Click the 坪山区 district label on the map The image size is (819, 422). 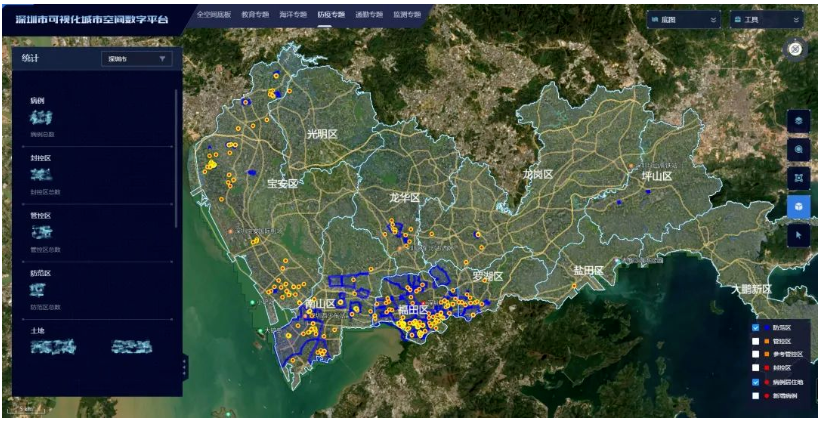(657, 176)
